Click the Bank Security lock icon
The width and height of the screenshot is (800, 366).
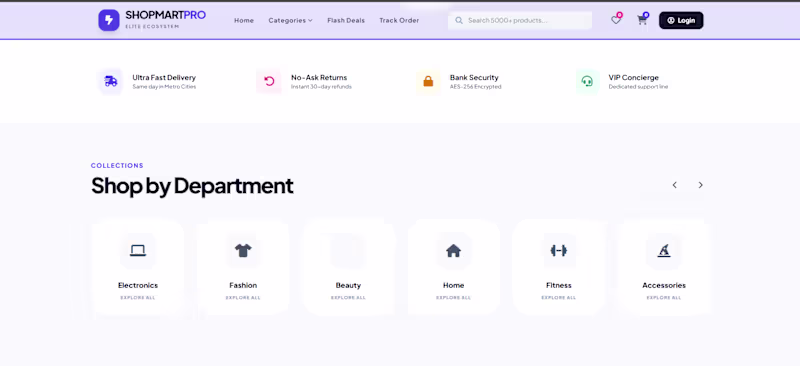(x=428, y=81)
